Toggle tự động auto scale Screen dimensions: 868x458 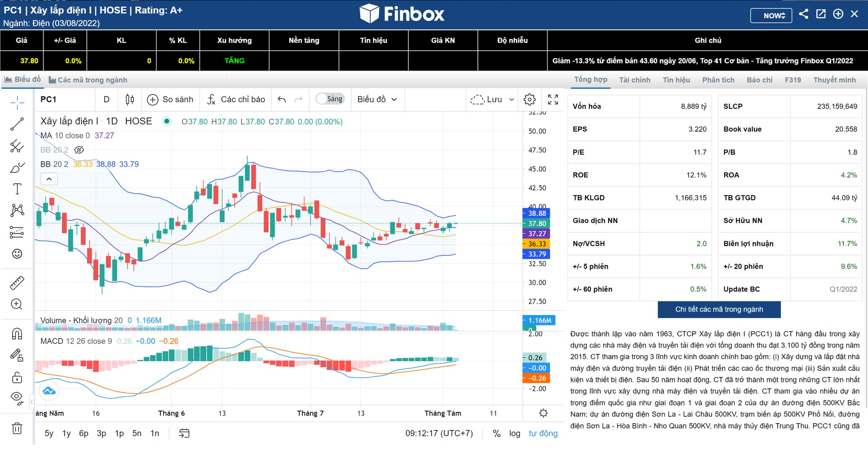[x=543, y=434]
